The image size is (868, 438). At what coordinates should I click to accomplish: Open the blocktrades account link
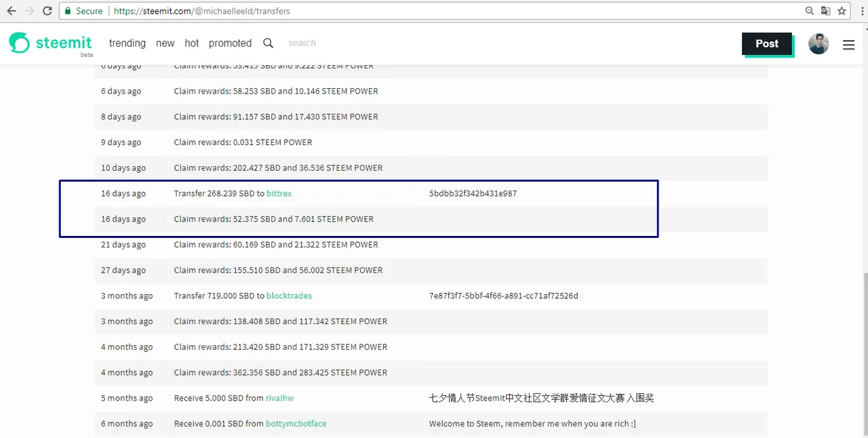pyautogui.click(x=289, y=296)
